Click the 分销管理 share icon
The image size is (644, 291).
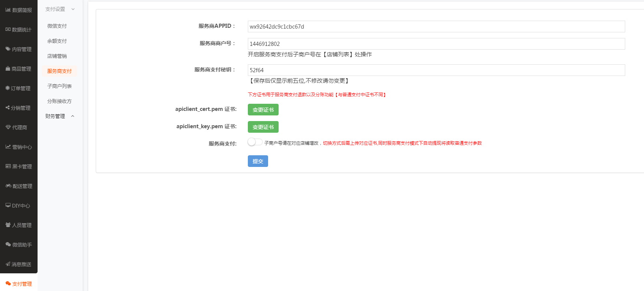[8, 108]
